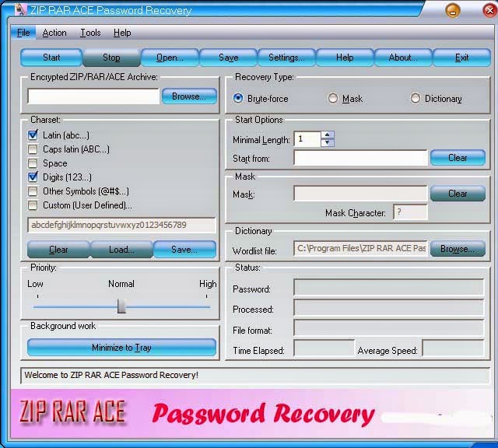Click the charset characters text field
Screen dimensions: 498x448
point(121,225)
